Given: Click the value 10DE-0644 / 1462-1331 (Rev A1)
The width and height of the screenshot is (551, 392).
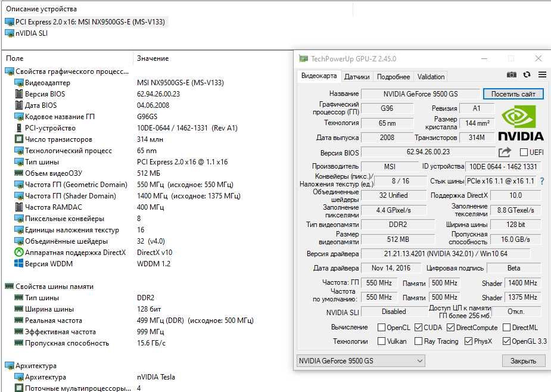Looking at the screenshot, I should (187, 128).
